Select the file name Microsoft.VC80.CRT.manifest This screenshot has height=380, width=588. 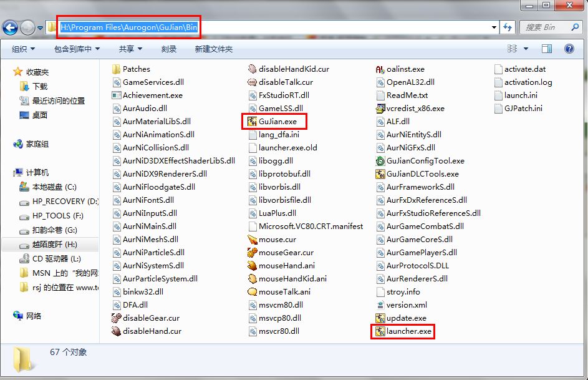click(x=311, y=227)
